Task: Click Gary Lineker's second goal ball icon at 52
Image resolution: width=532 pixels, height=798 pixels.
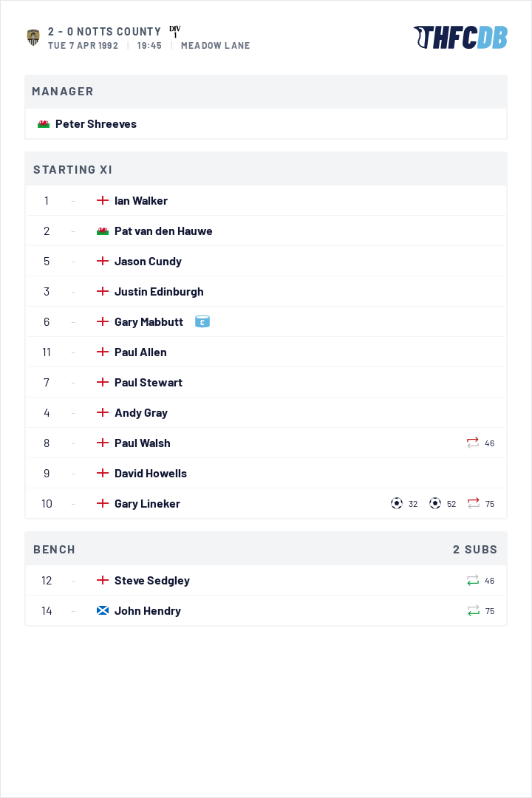Action: 434,503
